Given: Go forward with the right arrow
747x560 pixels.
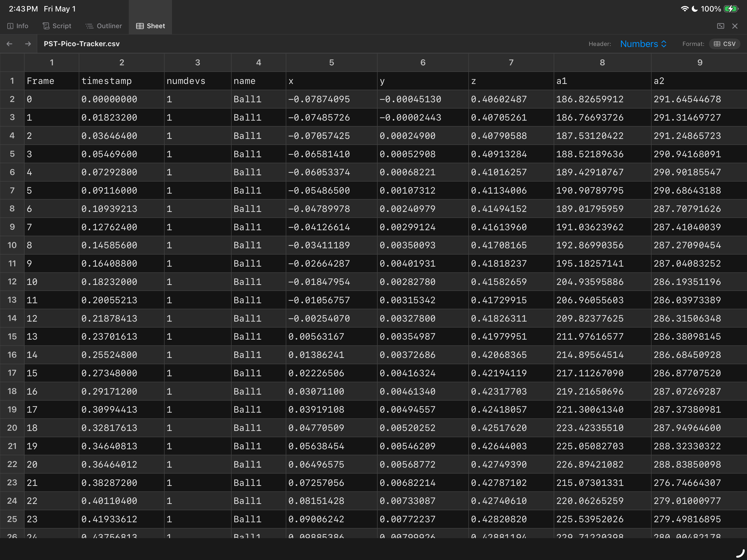Looking at the screenshot, I should (x=28, y=44).
